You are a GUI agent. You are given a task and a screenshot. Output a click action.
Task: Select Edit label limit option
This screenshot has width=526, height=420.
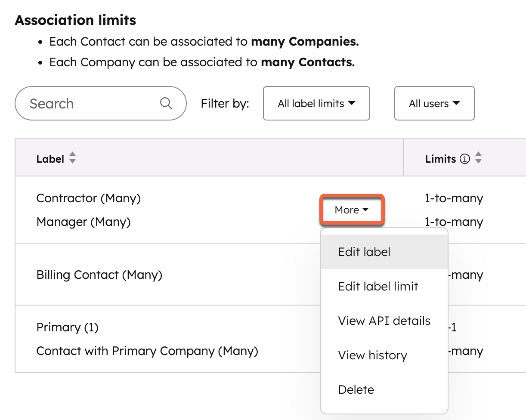click(378, 286)
